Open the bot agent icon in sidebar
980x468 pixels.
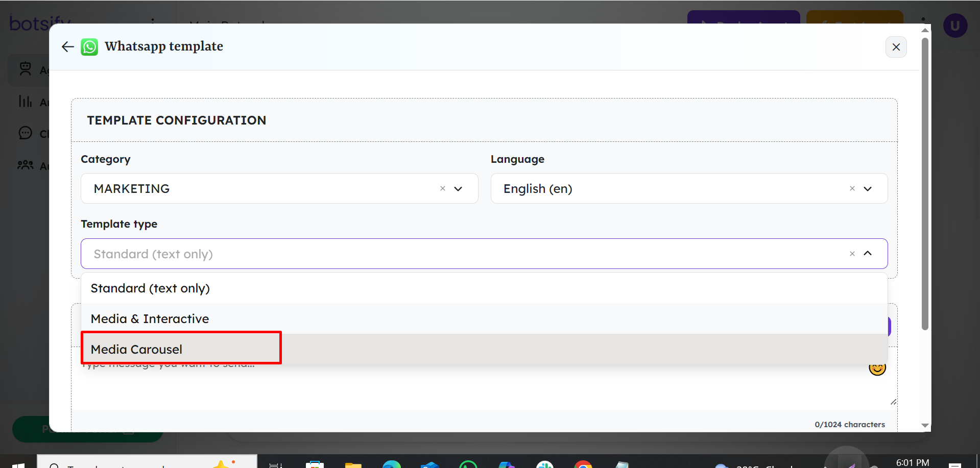click(x=26, y=68)
